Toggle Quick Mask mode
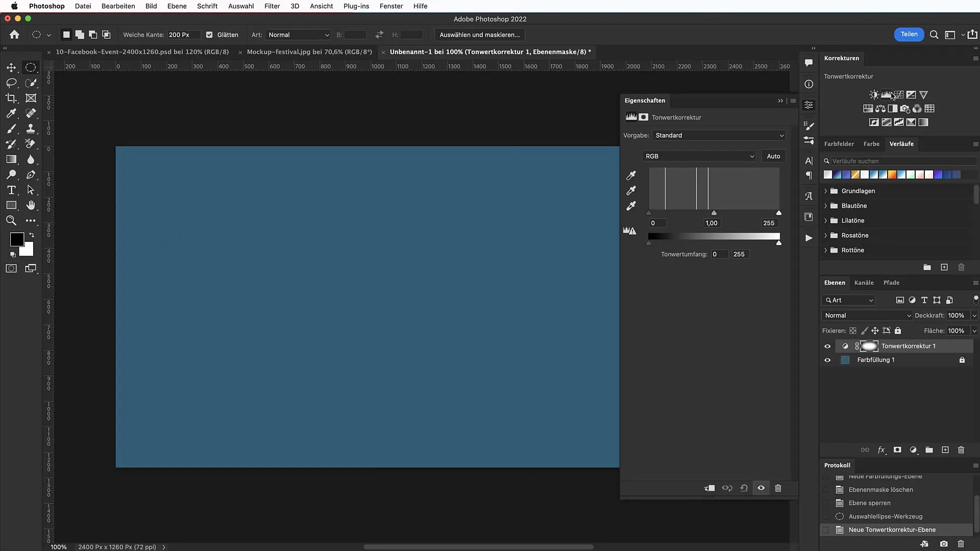 tap(11, 268)
